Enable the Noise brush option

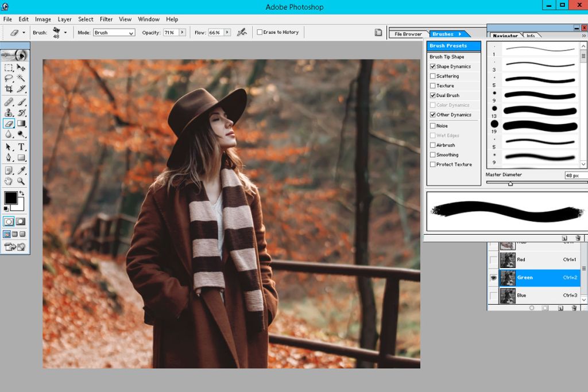pyautogui.click(x=434, y=125)
